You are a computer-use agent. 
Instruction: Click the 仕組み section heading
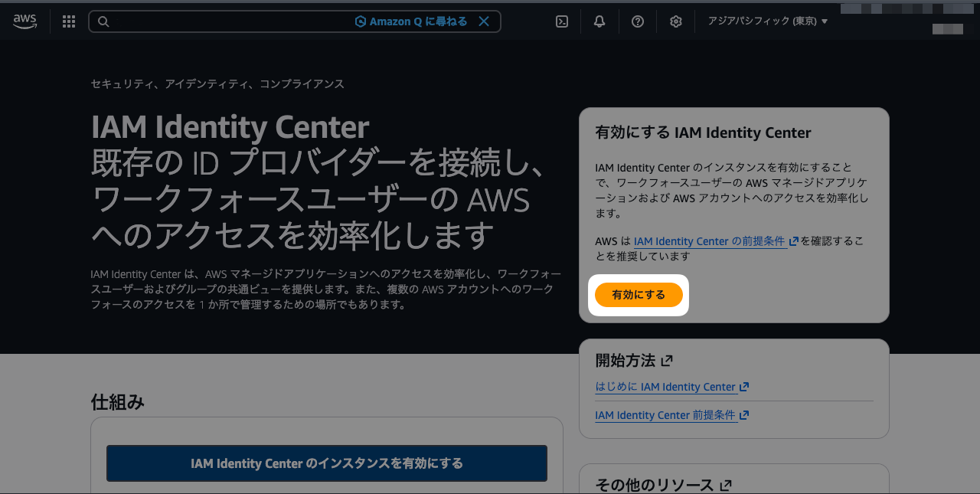click(x=118, y=402)
